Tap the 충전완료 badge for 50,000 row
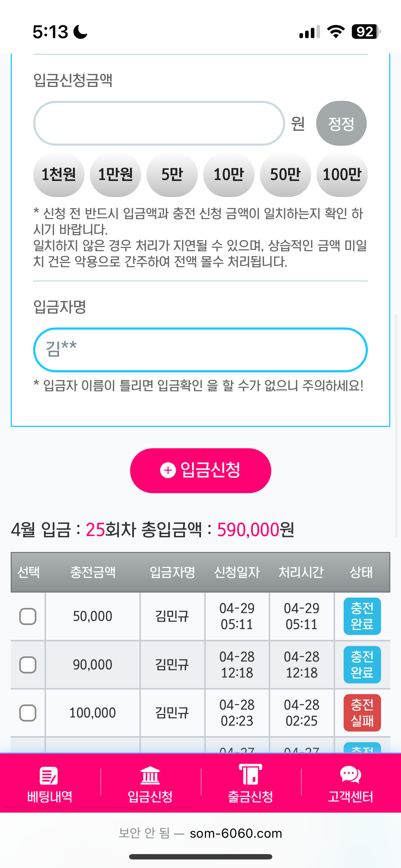The width and height of the screenshot is (401, 868). coord(362,616)
